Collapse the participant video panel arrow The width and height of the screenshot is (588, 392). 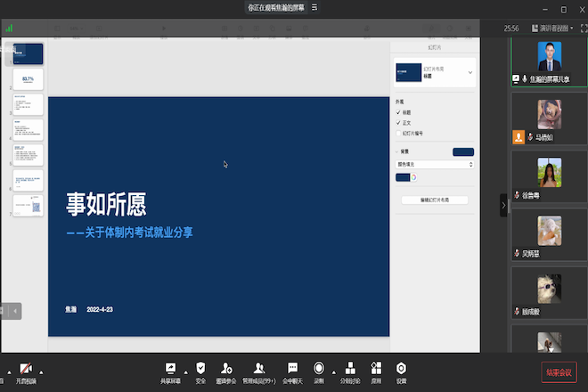click(x=503, y=205)
